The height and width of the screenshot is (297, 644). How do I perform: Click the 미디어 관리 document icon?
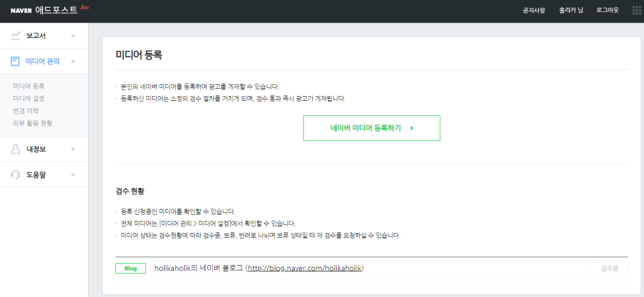[x=15, y=61]
